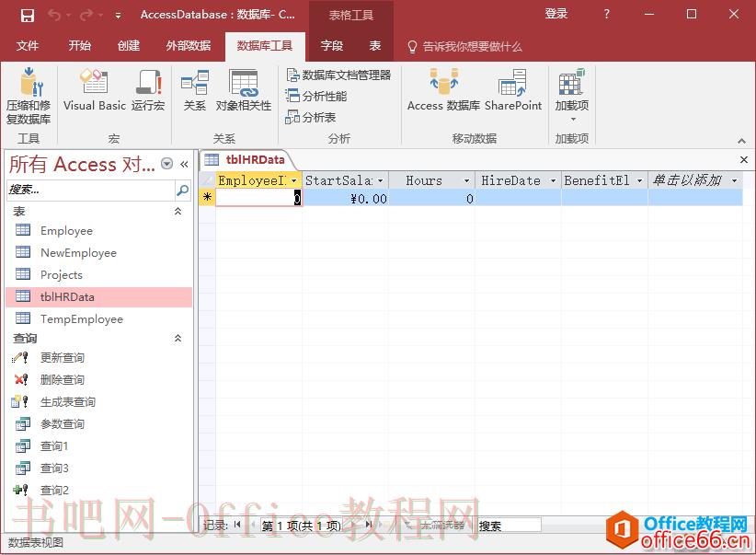
Task: Collapse the 查询 (Queries) group
Action: pos(178,339)
